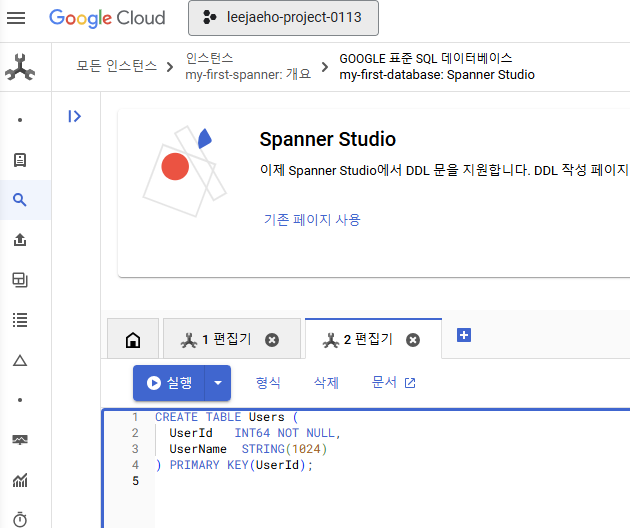Click the PRIMARY KEY(UserId) line
The height and width of the screenshot is (528, 630).
[x=234, y=465]
